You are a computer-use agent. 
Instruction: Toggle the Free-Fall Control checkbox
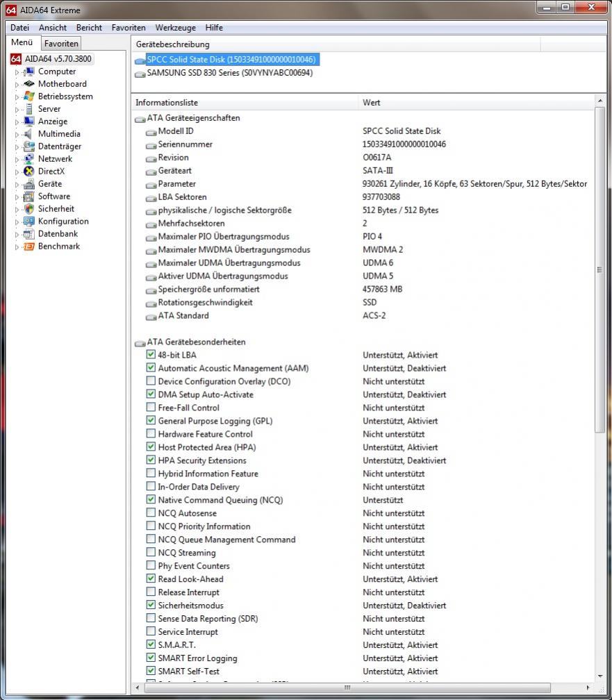pos(151,407)
